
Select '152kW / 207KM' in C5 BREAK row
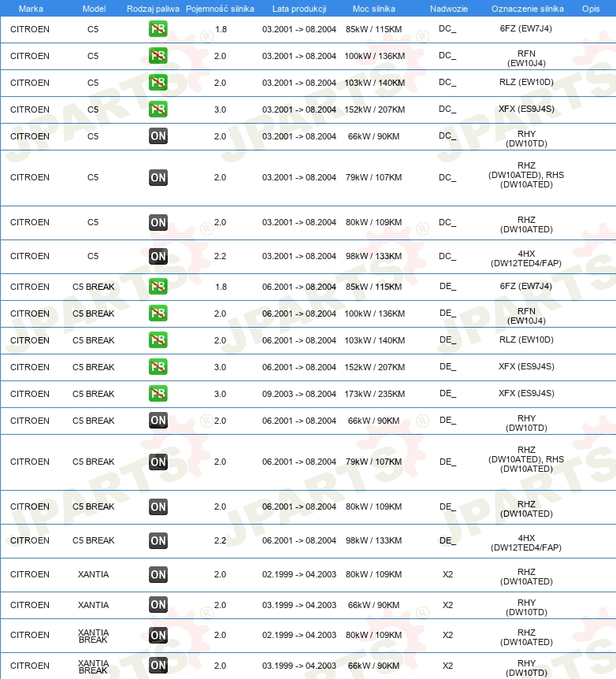(x=375, y=367)
